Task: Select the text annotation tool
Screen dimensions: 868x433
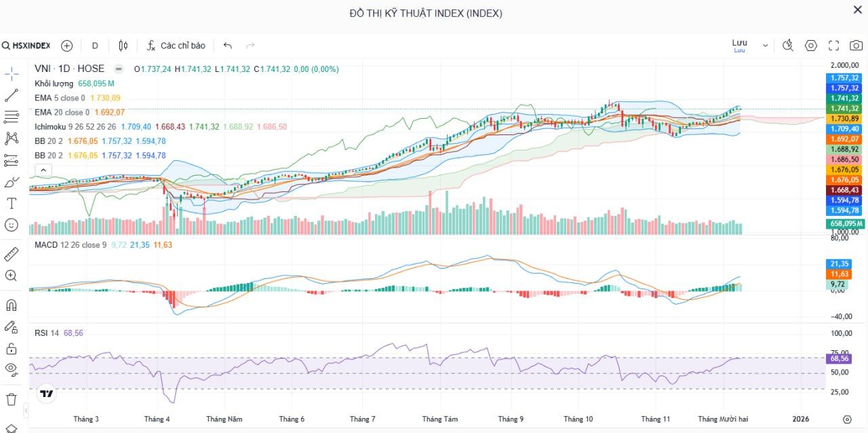Action: pos(12,204)
